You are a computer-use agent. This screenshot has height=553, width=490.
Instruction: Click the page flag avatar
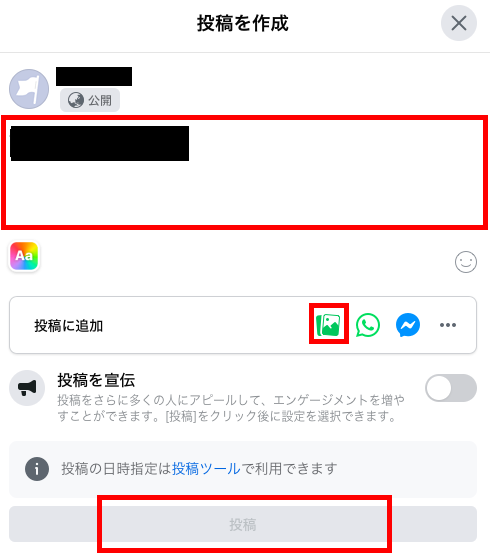[29, 89]
